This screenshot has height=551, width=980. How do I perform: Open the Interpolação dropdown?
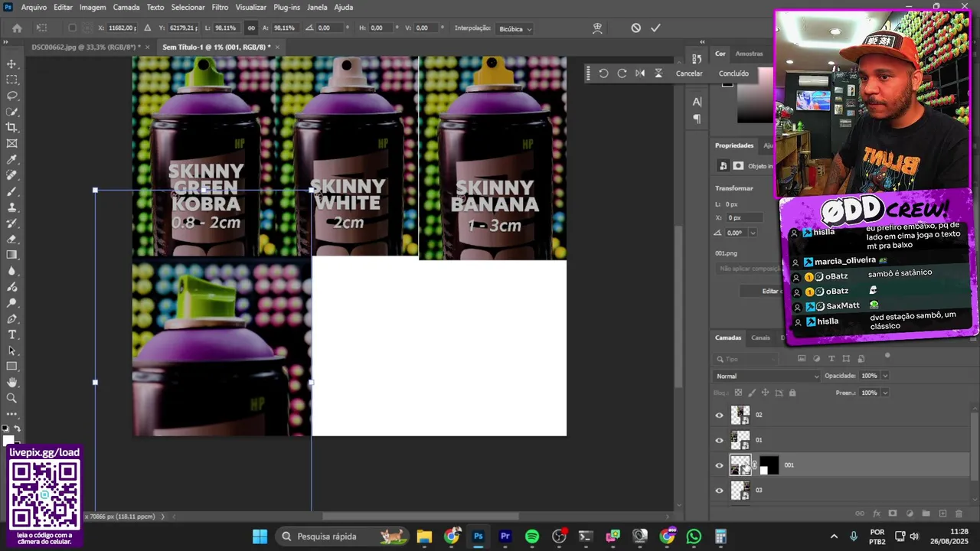click(x=516, y=29)
